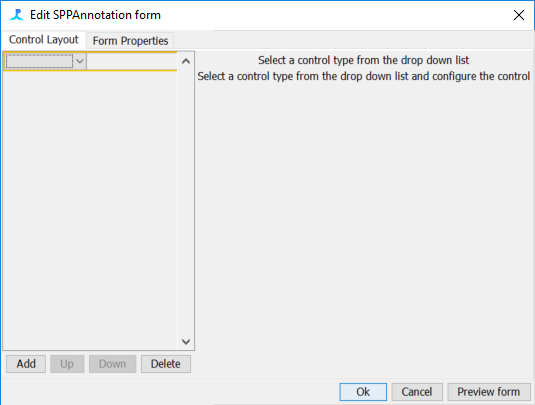Open the Form Properties tab
Viewport: 535px width, 405px height.
130,41
